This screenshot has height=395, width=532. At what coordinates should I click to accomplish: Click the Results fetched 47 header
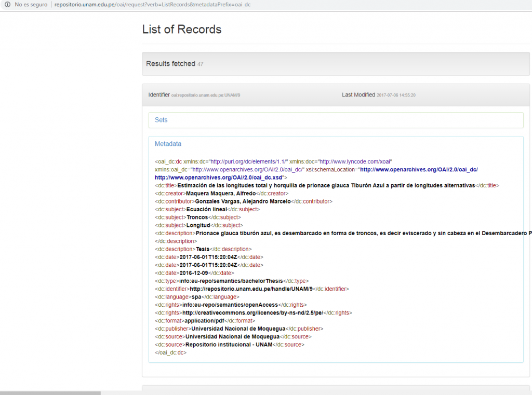174,64
